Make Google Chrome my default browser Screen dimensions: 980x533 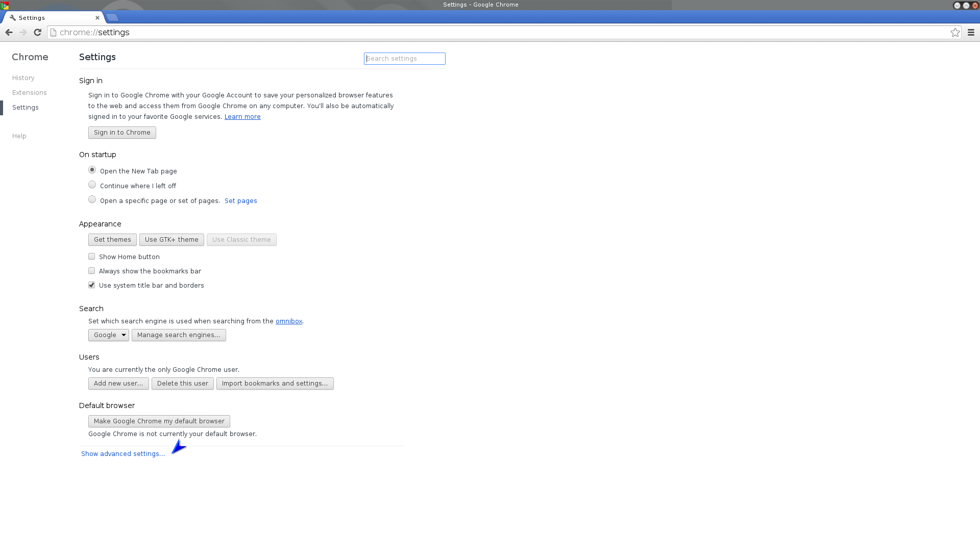[159, 421]
